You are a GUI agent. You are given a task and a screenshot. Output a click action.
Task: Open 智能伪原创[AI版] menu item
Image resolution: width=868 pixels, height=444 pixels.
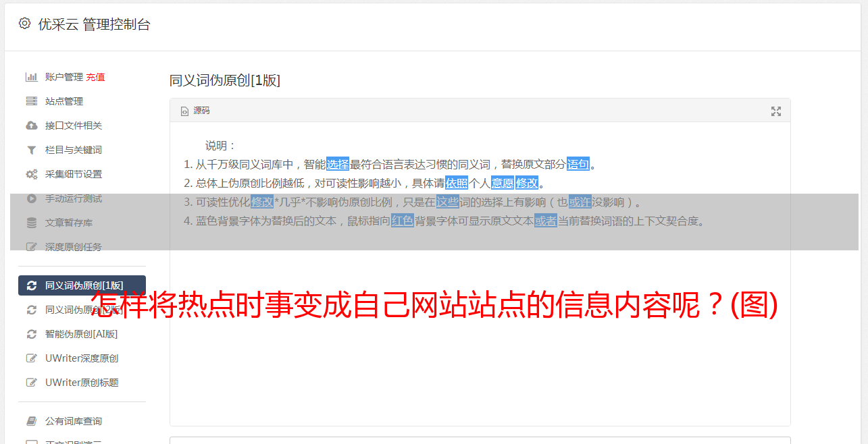coord(82,334)
